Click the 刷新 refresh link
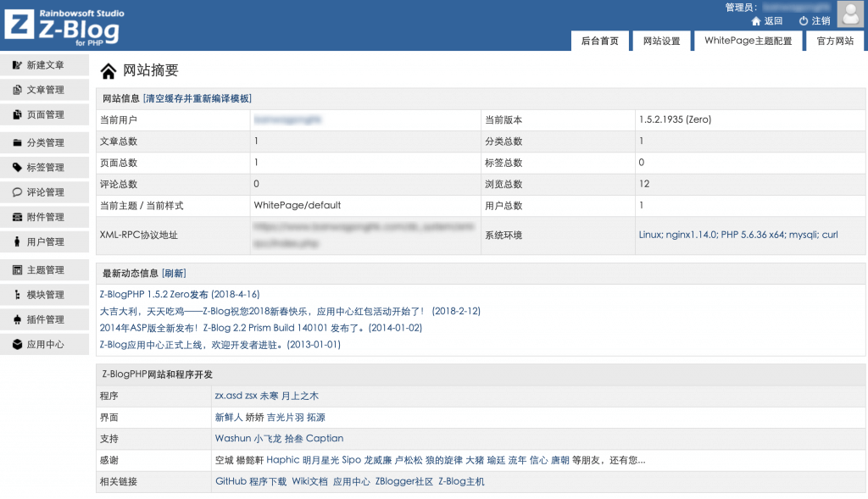Viewport: 868px width, 499px height. [x=174, y=274]
